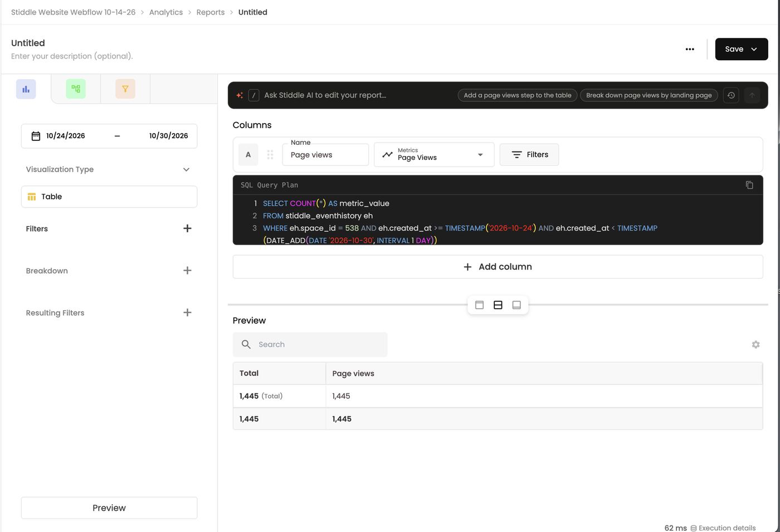Image resolution: width=780 pixels, height=532 pixels.
Task: Select top-panel layout icon
Action: (479, 305)
